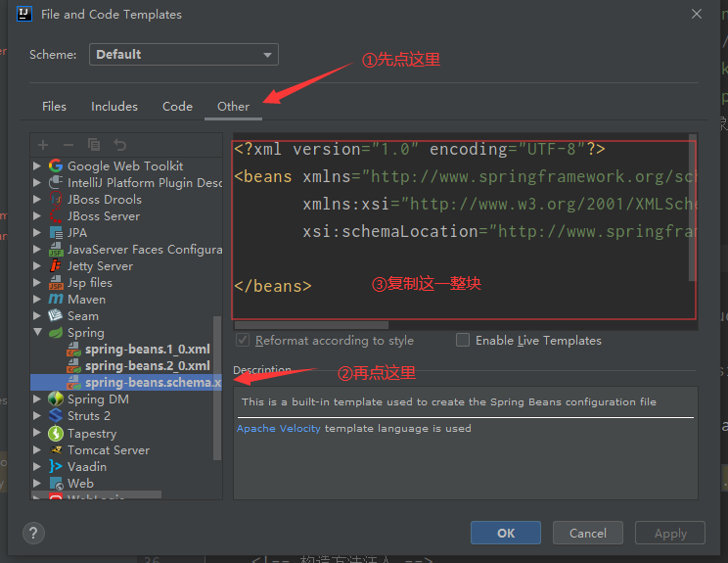Screen dimensions: 728x563
Task: Select the Google Web Toolkit icon
Action: click(56, 165)
